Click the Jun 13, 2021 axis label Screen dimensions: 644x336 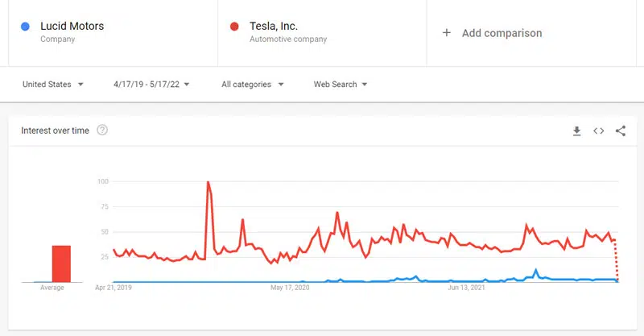click(x=467, y=287)
